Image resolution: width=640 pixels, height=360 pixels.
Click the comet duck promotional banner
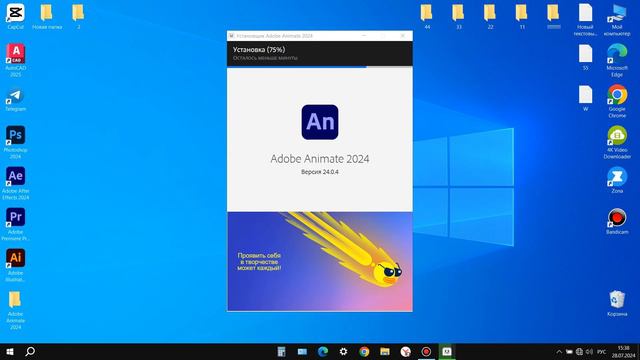320,261
